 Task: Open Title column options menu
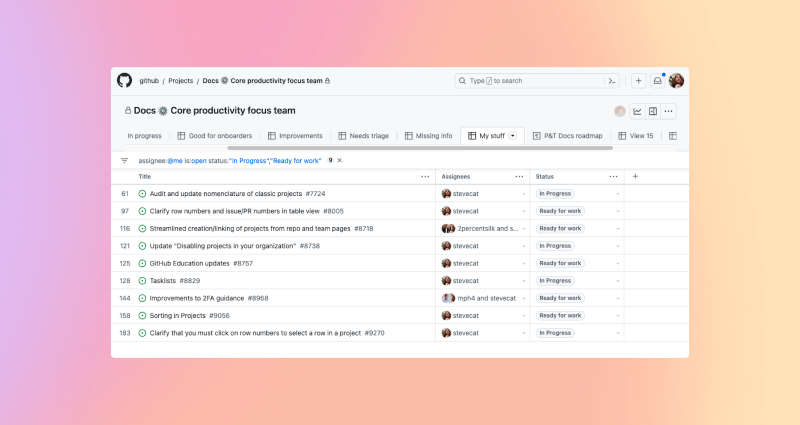(425, 177)
